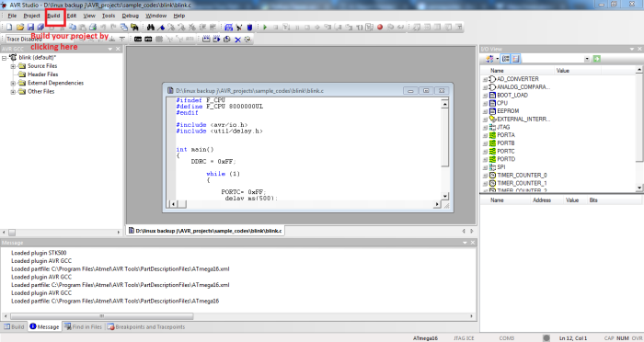Click the blue X icon in build toolbar
This screenshot has width=644, height=342.
coord(237,40)
